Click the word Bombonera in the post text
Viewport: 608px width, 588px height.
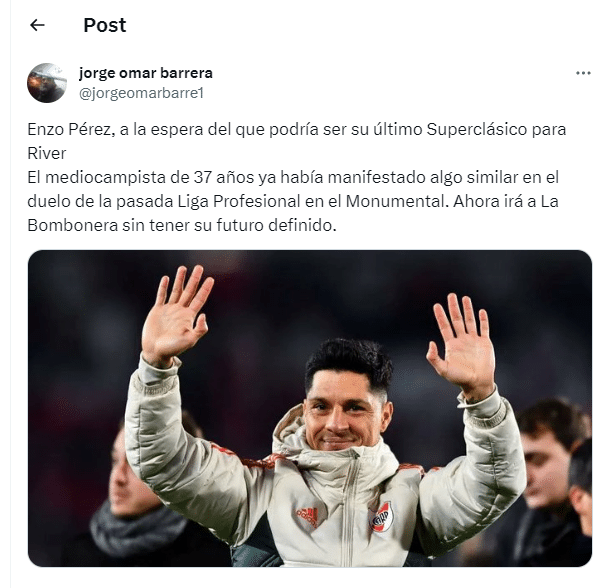(73, 226)
